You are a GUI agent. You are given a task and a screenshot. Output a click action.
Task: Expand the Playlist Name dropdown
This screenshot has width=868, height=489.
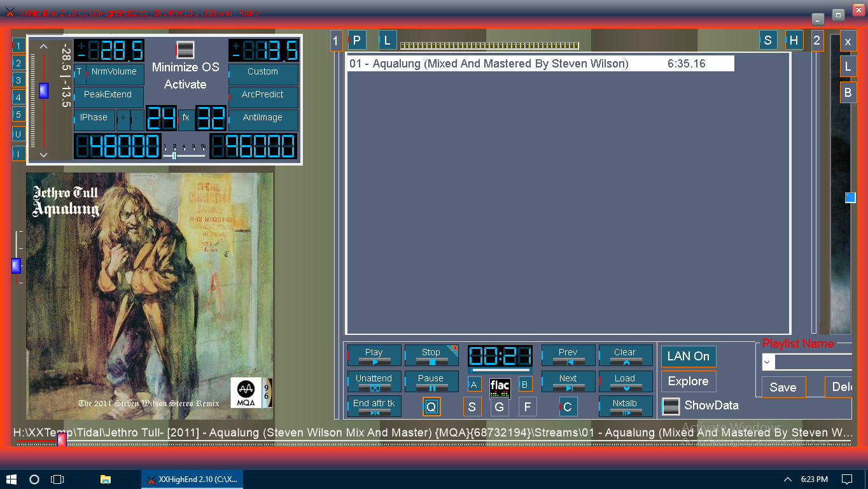(768, 362)
